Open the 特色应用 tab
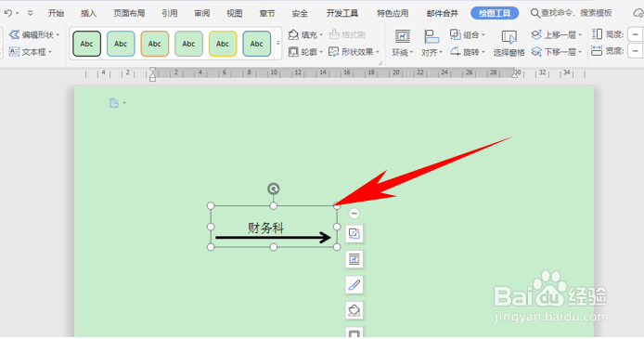This screenshot has width=644, height=339. 393,13
